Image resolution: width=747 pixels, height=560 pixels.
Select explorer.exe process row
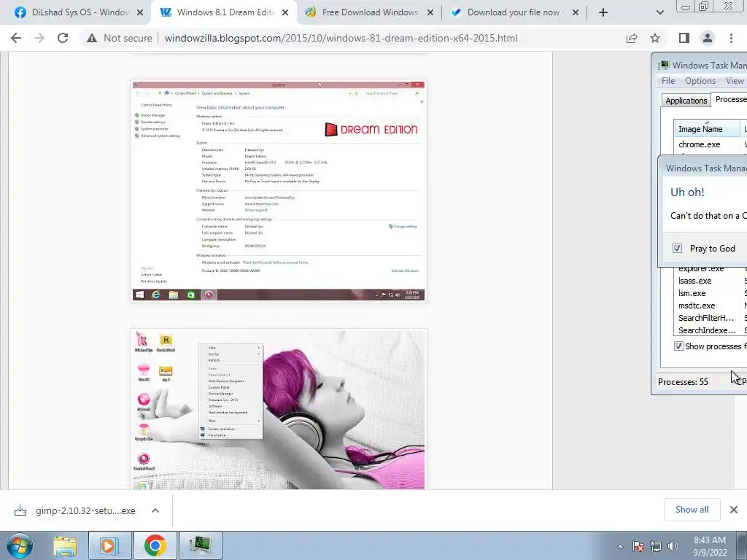[x=711, y=270]
